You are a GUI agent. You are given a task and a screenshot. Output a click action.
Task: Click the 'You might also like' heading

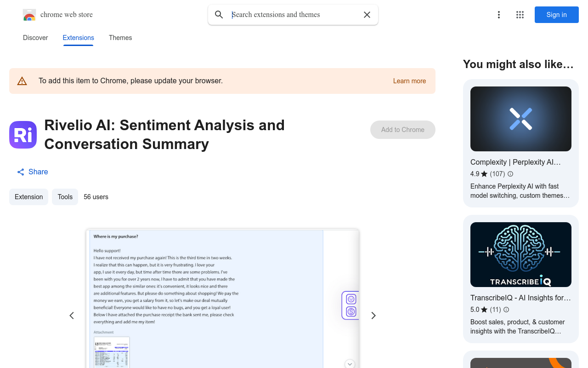coord(518,64)
